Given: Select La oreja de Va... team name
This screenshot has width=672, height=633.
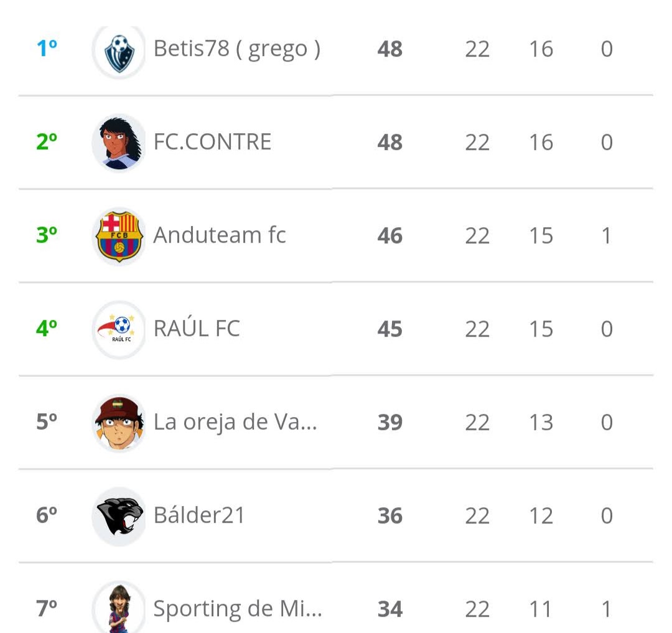Looking at the screenshot, I should 235,422.
